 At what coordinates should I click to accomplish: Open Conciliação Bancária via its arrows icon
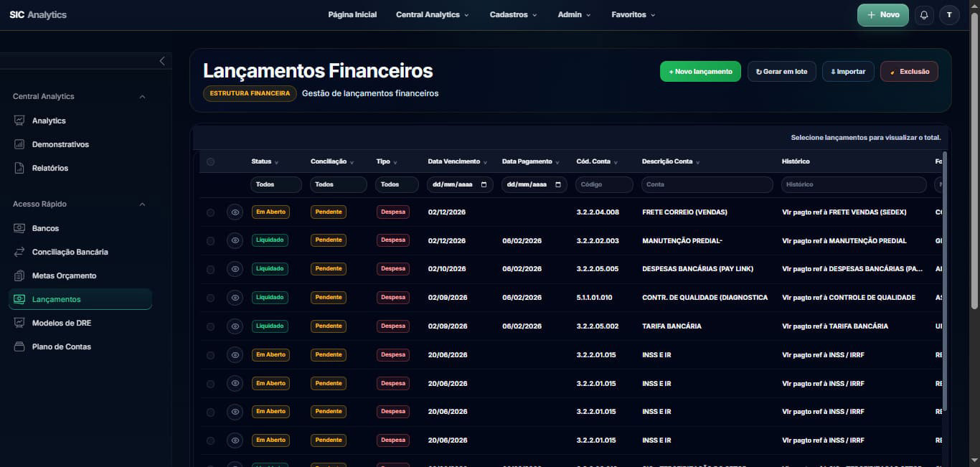tap(19, 252)
